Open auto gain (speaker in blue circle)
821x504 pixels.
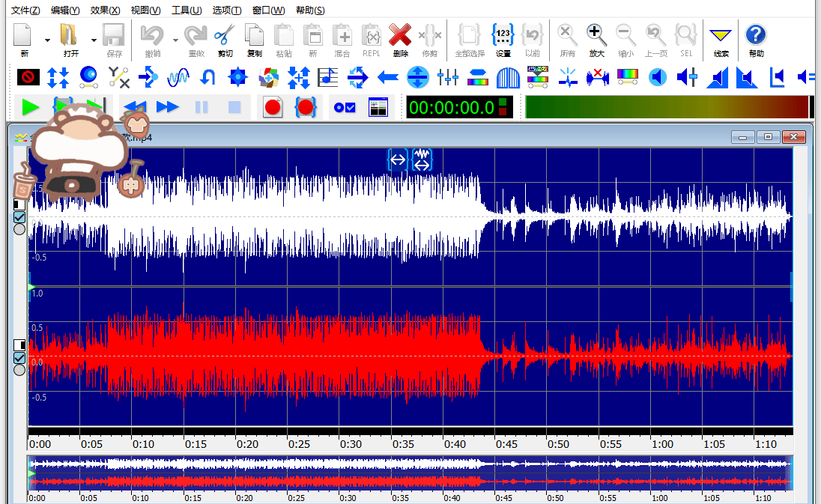tap(658, 77)
